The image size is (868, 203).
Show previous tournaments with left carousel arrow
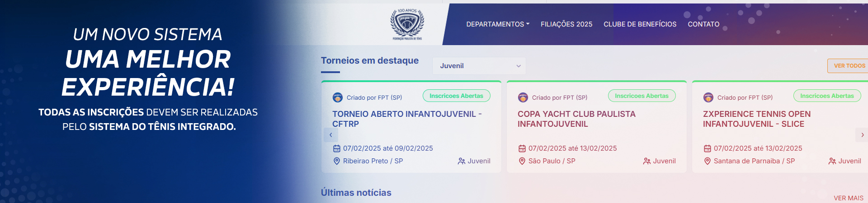click(x=330, y=135)
